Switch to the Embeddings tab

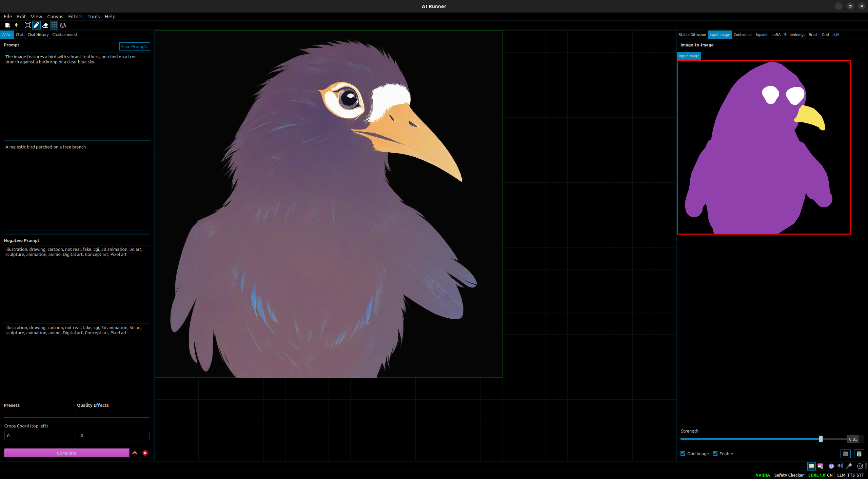(x=794, y=35)
